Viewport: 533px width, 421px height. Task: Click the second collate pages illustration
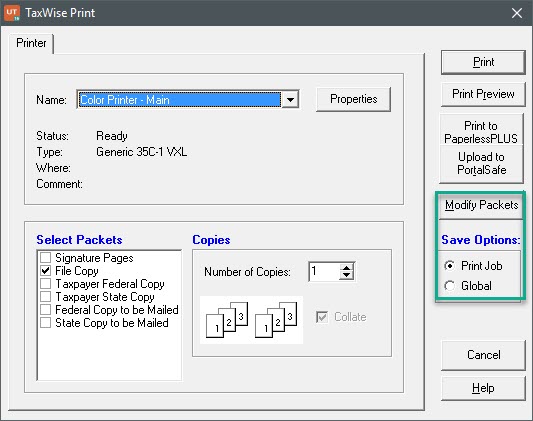276,320
